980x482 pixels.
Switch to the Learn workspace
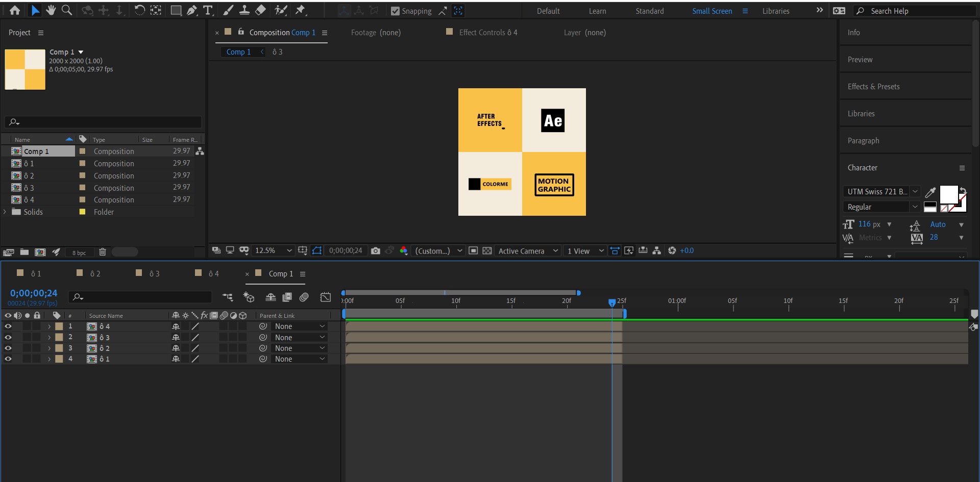click(x=597, y=11)
